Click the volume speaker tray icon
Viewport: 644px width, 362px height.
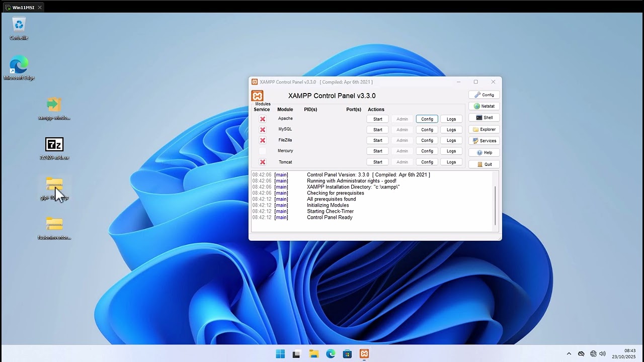click(x=602, y=354)
